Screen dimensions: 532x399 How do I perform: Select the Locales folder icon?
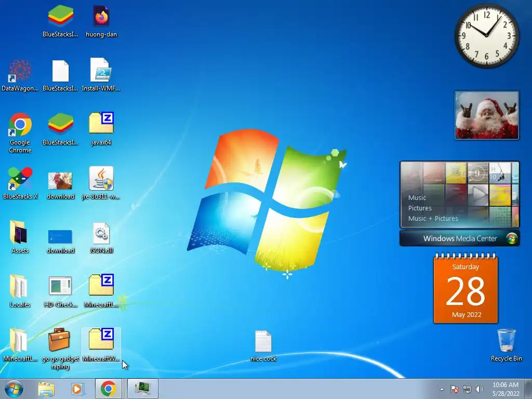(x=18, y=287)
